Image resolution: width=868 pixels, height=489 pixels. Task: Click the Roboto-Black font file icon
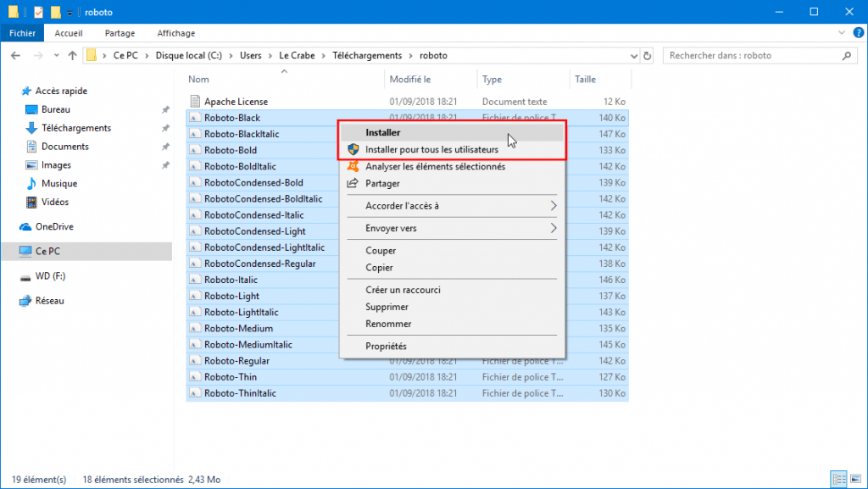194,118
